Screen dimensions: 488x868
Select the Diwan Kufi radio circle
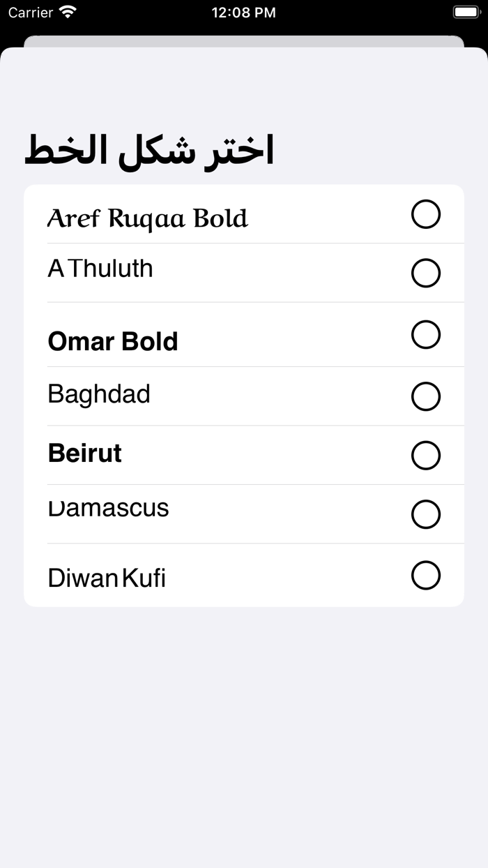click(426, 576)
